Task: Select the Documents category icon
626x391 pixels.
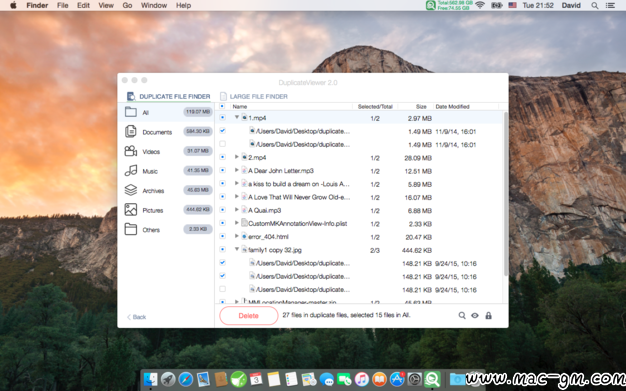Action: [x=131, y=131]
